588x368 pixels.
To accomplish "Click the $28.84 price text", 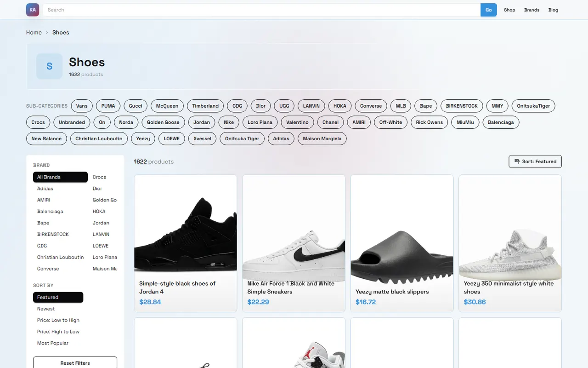I will click(x=150, y=302).
